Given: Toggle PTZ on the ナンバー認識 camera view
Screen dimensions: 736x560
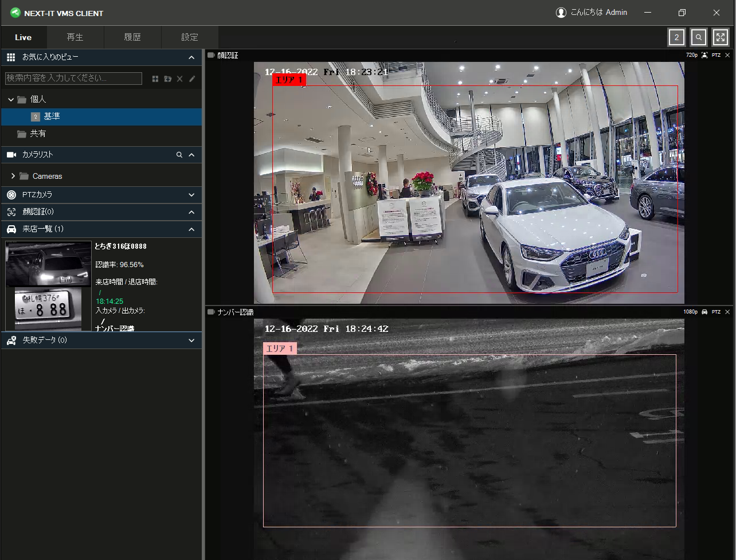Looking at the screenshot, I should click(x=716, y=312).
